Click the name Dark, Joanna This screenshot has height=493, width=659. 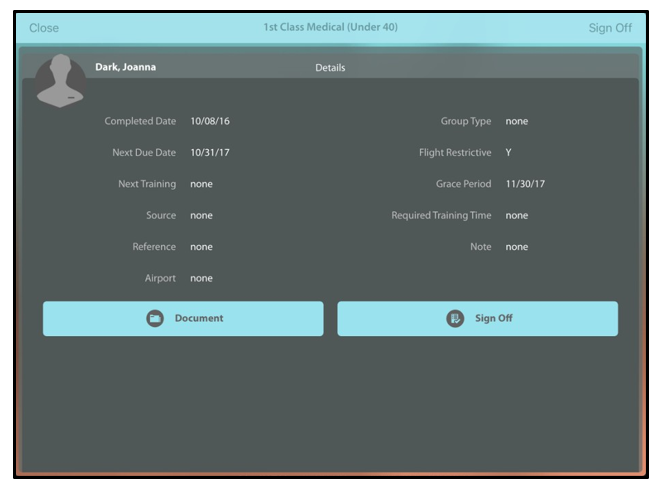click(125, 68)
